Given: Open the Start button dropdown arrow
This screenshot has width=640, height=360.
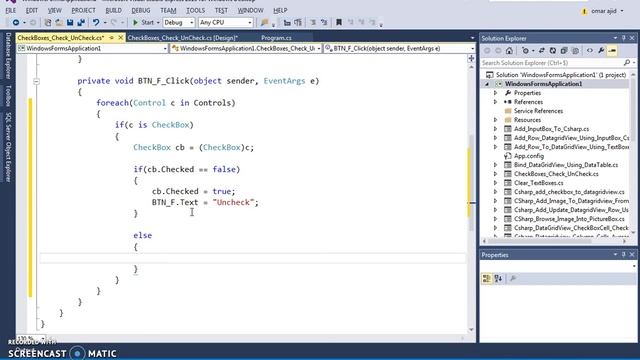Looking at the screenshot, I should (158, 23).
